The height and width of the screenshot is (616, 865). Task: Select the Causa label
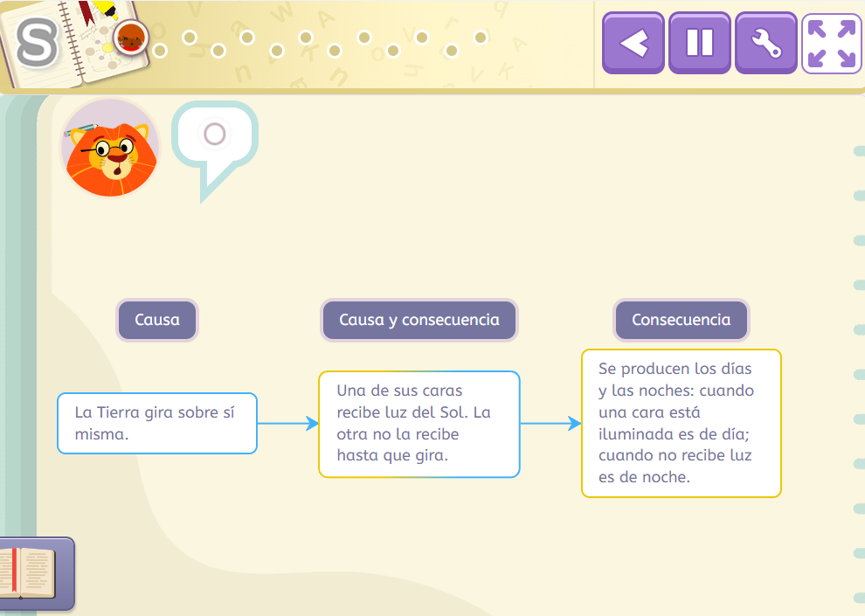coord(156,320)
